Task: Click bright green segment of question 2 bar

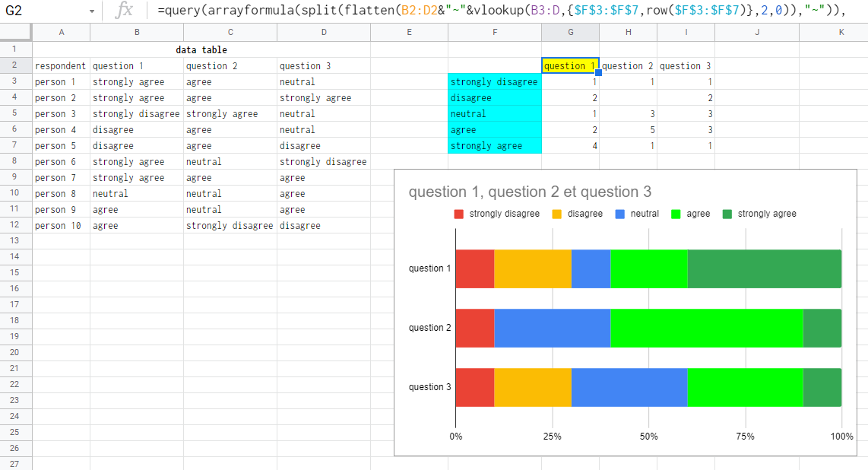Action: (706, 329)
